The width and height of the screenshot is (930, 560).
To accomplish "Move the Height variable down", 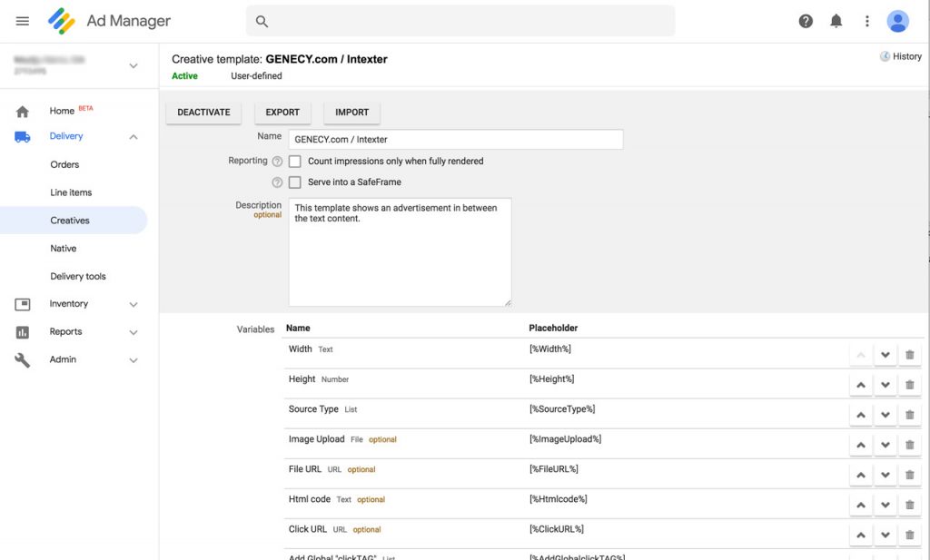I will [885, 385].
